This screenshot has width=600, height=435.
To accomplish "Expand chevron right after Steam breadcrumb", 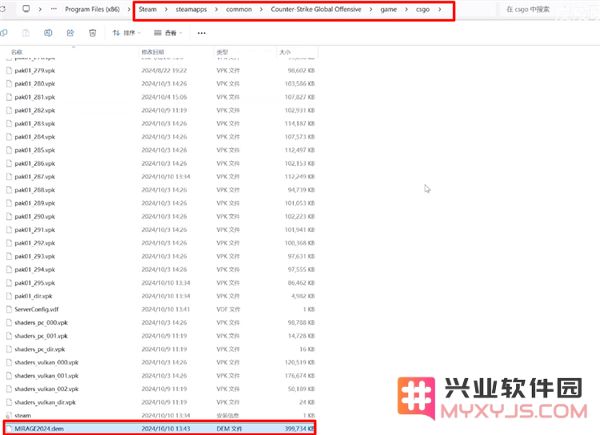I will tap(166, 9).
